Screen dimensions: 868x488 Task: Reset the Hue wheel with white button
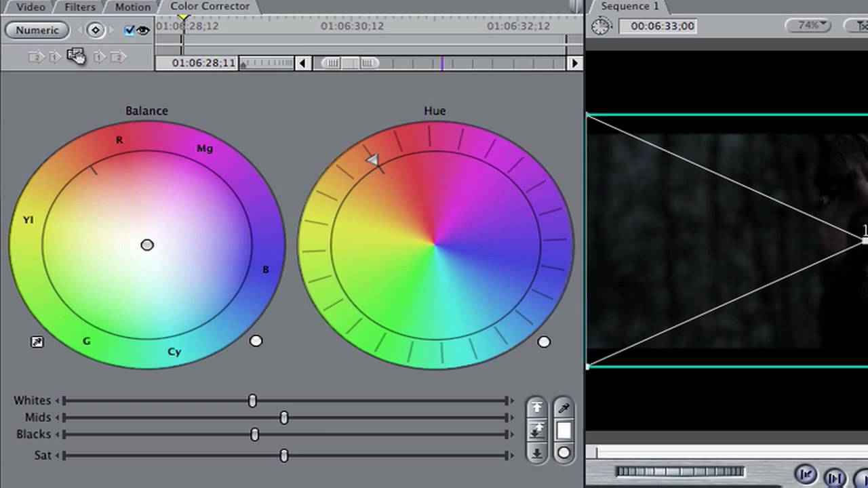[544, 342]
